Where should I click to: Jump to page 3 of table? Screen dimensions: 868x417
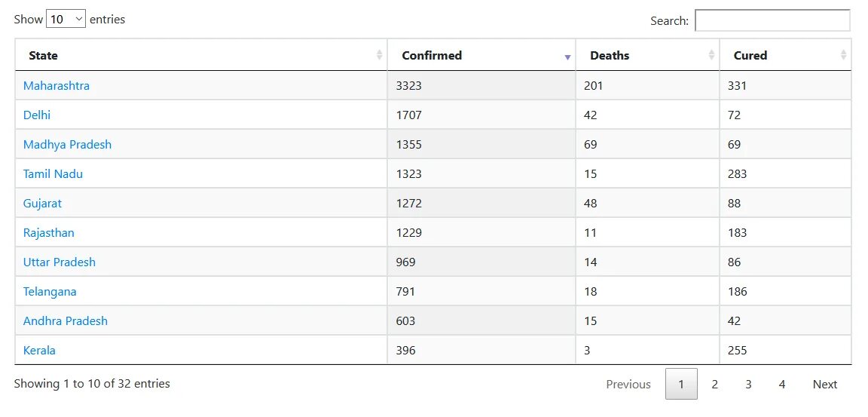pyautogui.click(x=748, y=385)
